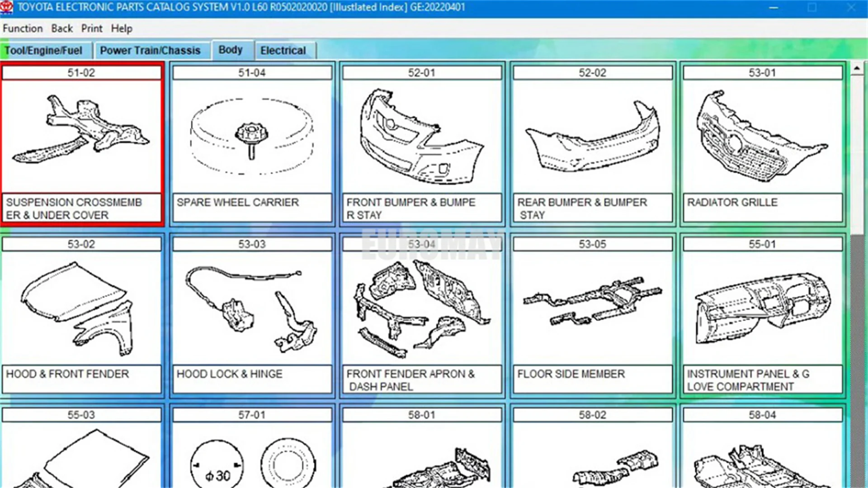Screen dimensions: 868x488
Task: Select the HOOD LOCK & HINGE label
Action: click(252, 379)
